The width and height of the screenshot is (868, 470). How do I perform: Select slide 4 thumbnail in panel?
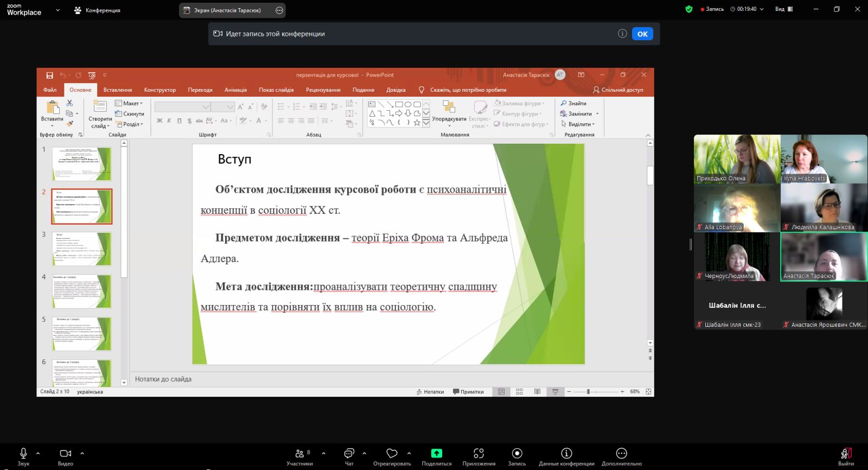pos(81,291)
